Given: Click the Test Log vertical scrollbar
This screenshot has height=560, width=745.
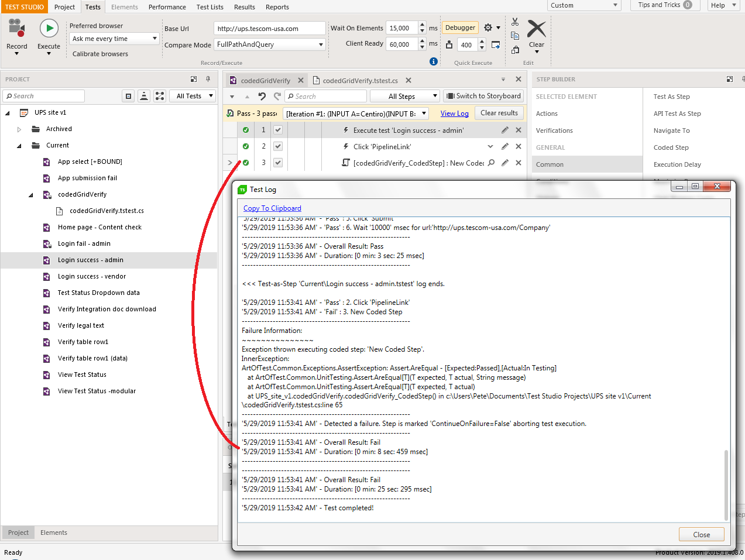Looking at the screenshot, I should point(726,485).
